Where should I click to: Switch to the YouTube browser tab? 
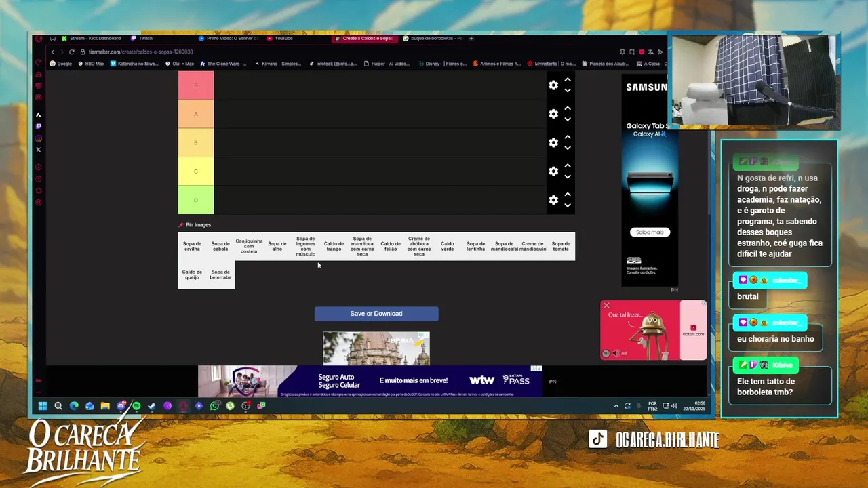coord(281,38)
